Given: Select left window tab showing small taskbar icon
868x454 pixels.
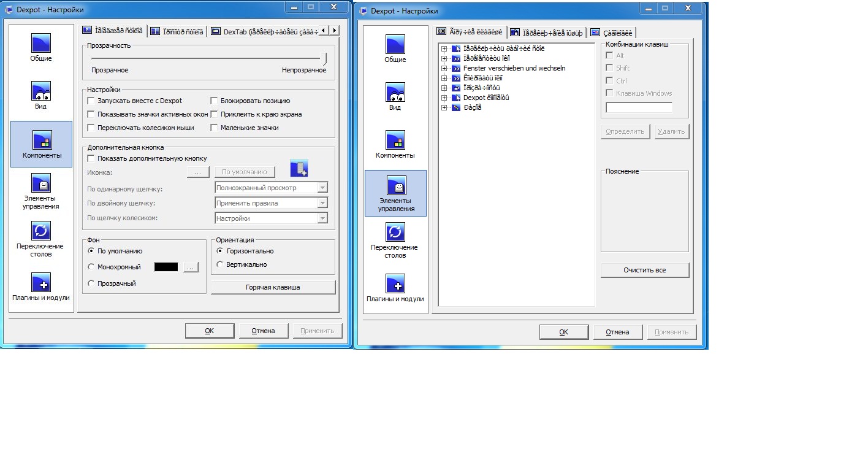Looking at the screenshot, I should click(x=112, y=30).
